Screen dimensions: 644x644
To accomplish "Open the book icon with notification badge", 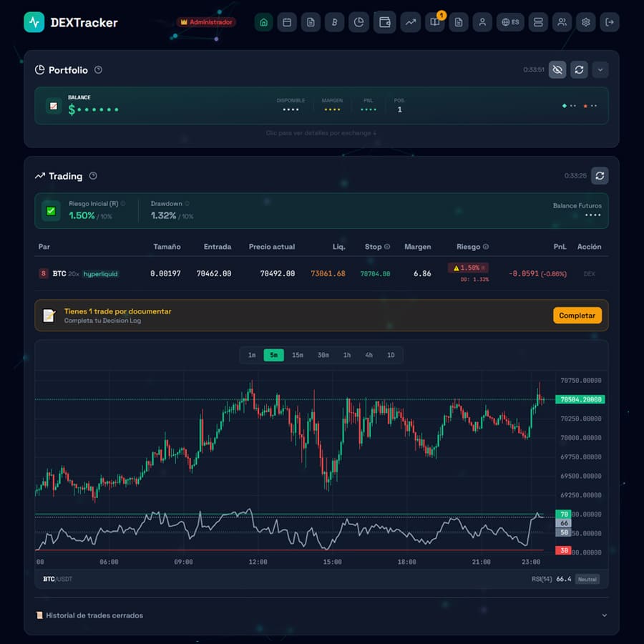I will click(x=434, y=22).
